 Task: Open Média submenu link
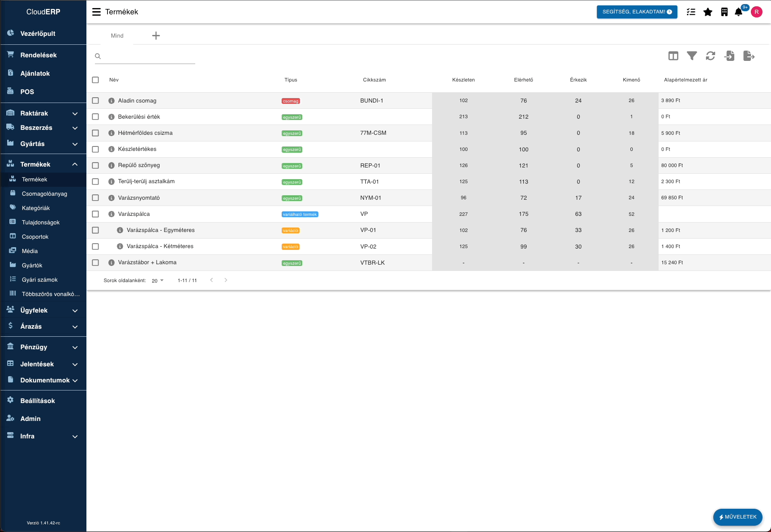(43, 251)
